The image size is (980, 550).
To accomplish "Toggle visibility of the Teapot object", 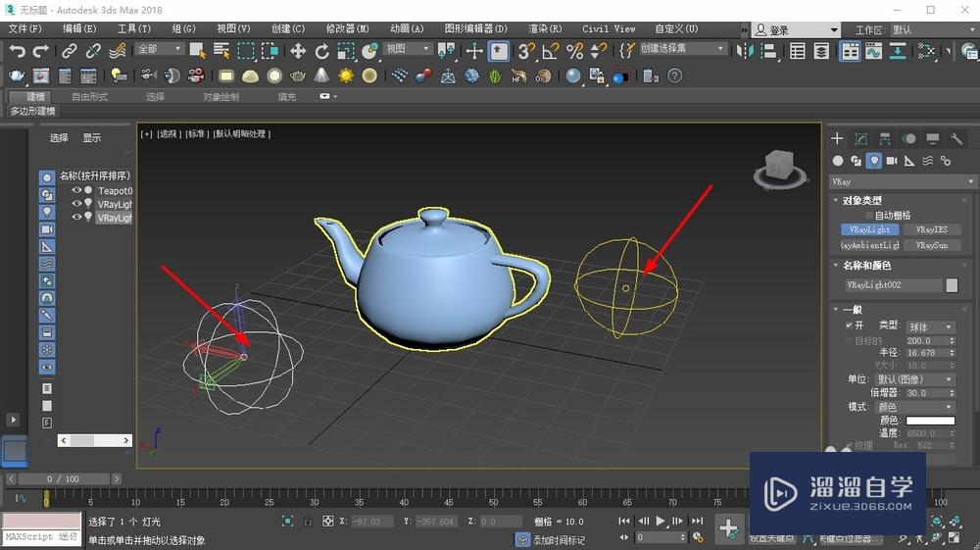I will [x=76, y=190].
